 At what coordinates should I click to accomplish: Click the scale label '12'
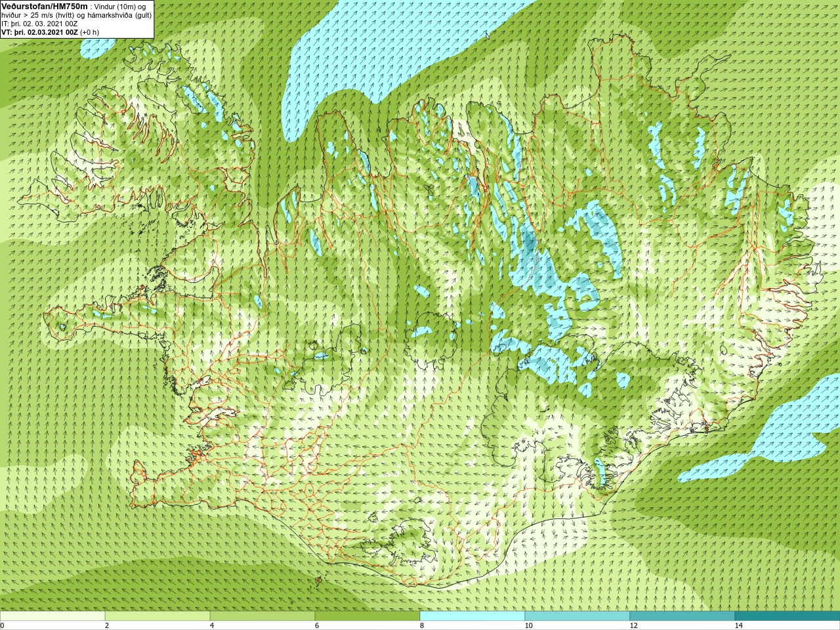[633, 625]
